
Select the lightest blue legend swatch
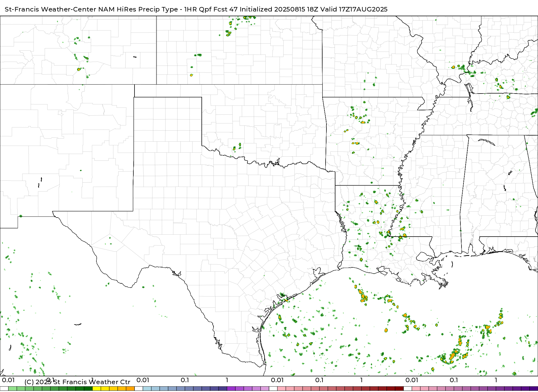pos(147,389)
